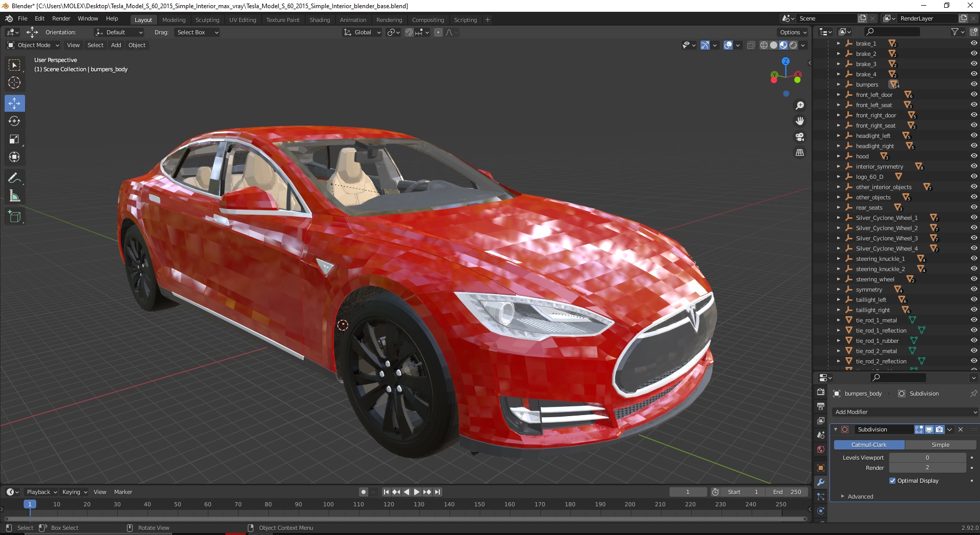Select the Scale tool
This screenshot has height=535, width=980.
[14, 139]
